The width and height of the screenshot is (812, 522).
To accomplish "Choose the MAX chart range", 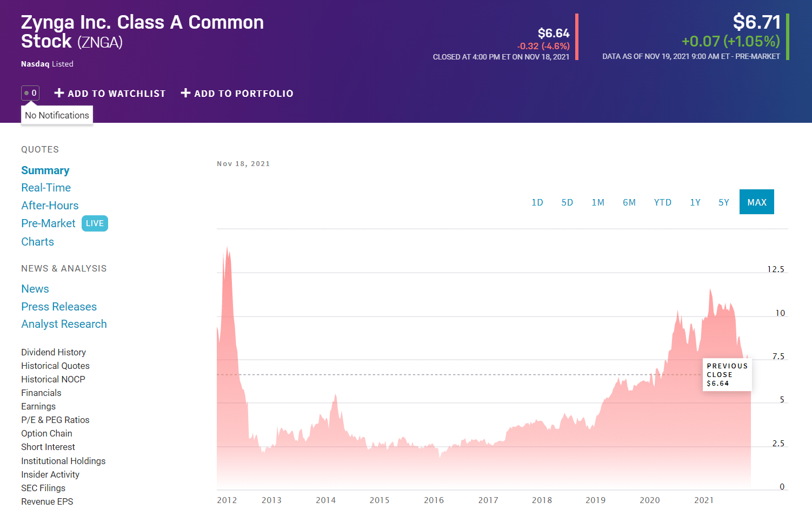I will (757, 202).
